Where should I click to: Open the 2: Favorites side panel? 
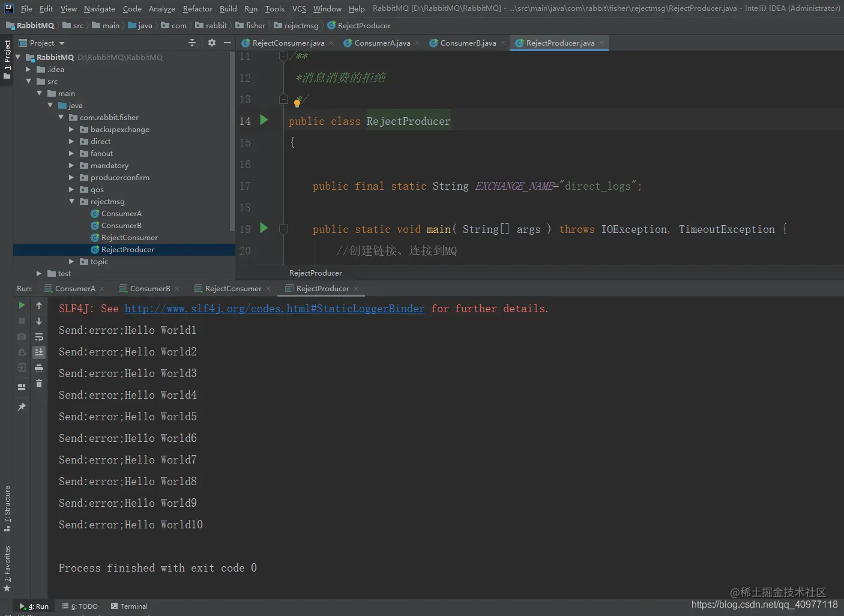(x=7, y=569)
